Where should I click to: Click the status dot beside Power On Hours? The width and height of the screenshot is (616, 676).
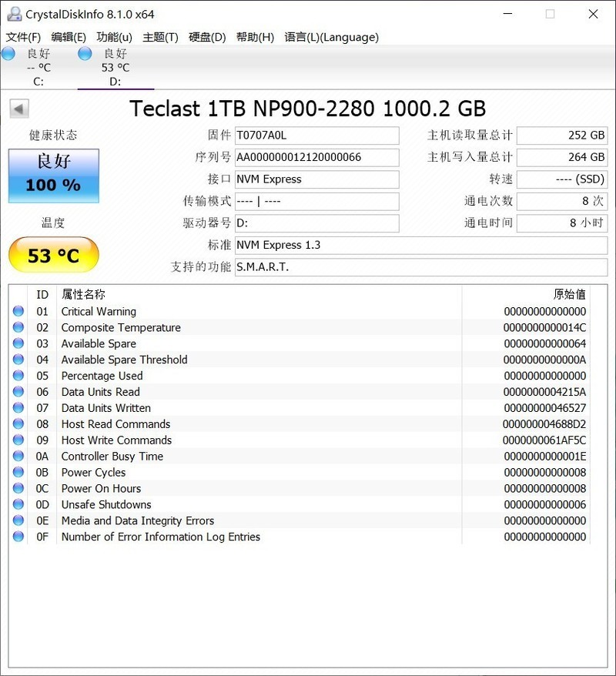[18, 488]
